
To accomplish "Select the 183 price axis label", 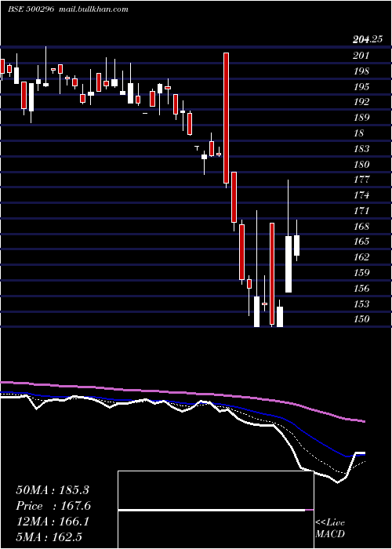I will (361, 149).
